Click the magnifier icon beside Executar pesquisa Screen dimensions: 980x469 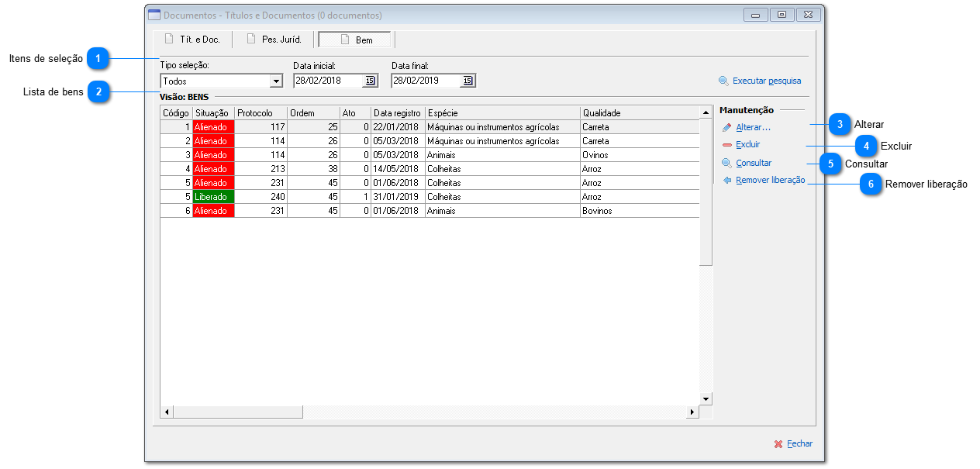(x=723, y=81)
